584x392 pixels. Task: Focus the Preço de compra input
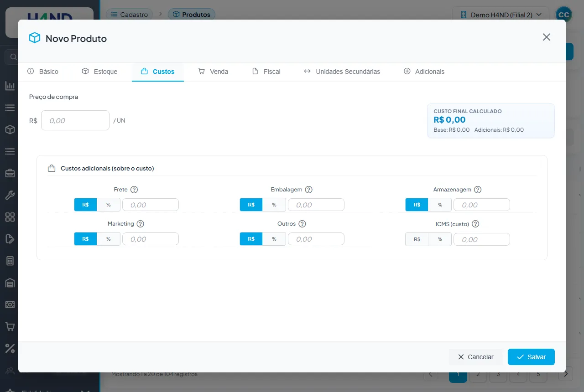tap(75, 120)
